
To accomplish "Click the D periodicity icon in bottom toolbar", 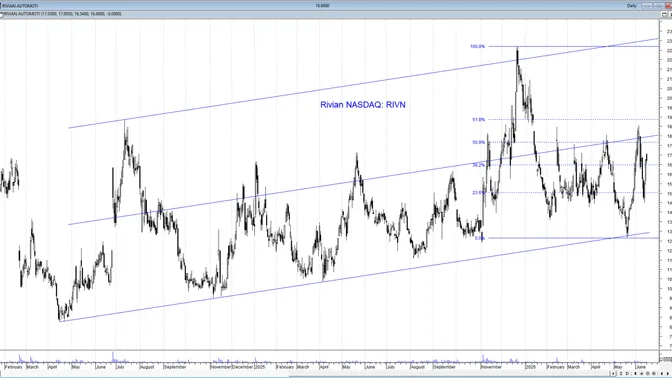I will coord(627,373).
